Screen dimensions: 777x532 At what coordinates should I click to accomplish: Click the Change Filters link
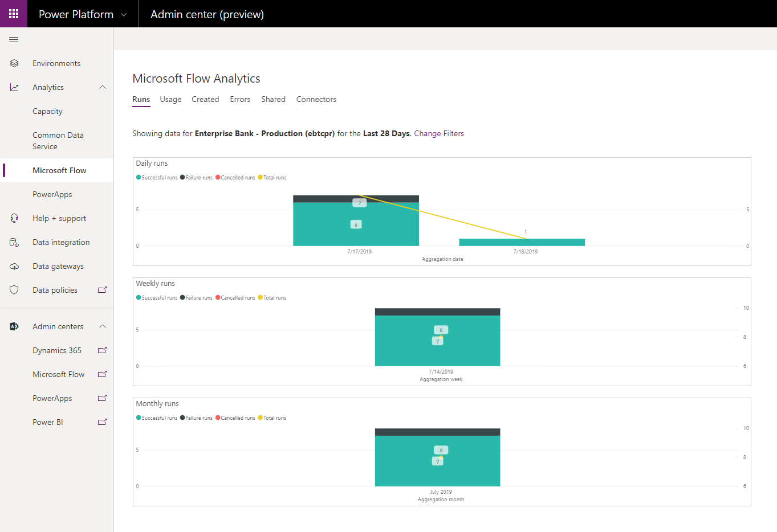click(x=438, y=133)
